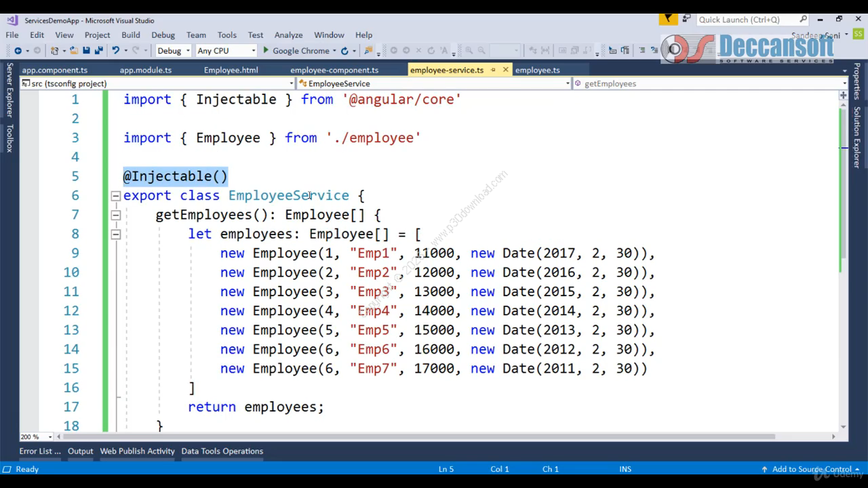
Task: Click the browser Refresh icon beside Google Chrome
Action: (x=344, y=51)
